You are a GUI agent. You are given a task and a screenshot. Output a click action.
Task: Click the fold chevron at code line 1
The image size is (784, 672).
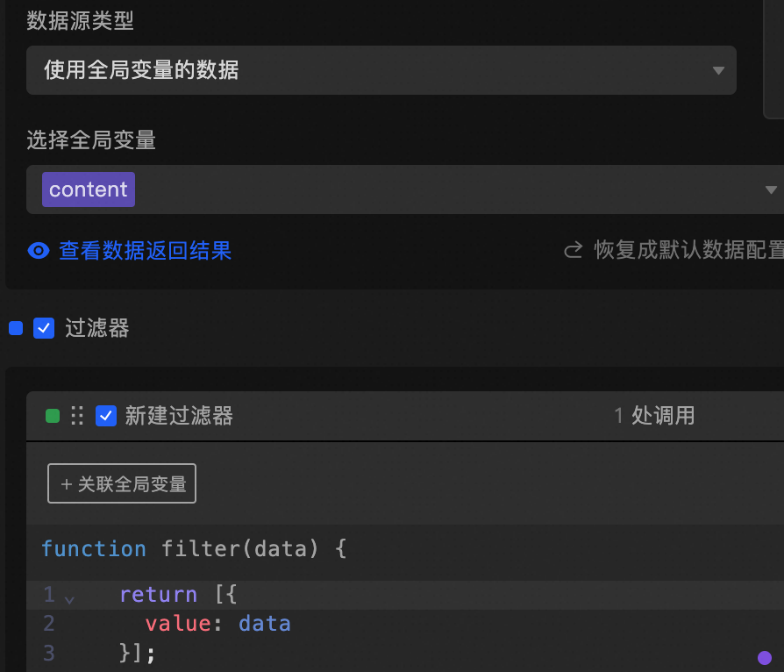pyautogui.click(x=69, y=597)
